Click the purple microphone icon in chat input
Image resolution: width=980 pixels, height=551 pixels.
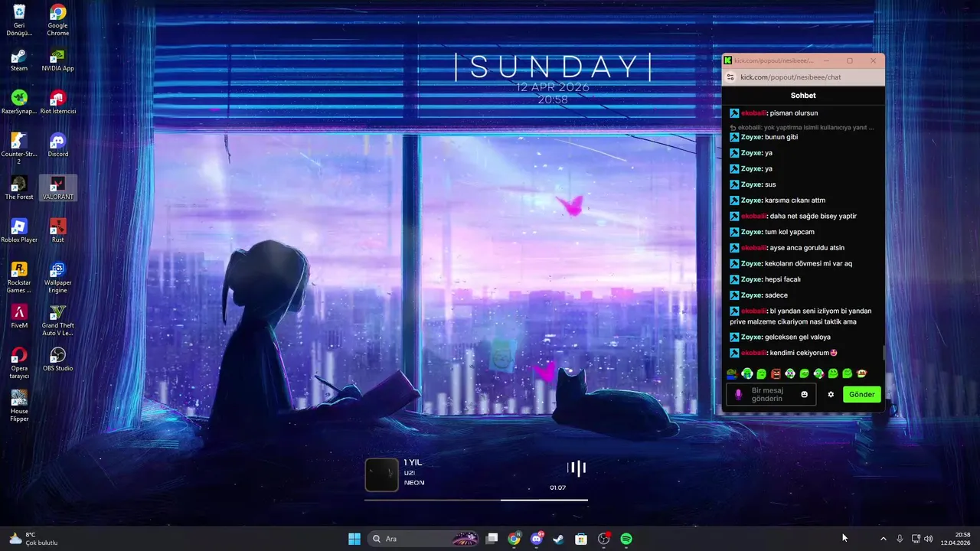(738, 395)
